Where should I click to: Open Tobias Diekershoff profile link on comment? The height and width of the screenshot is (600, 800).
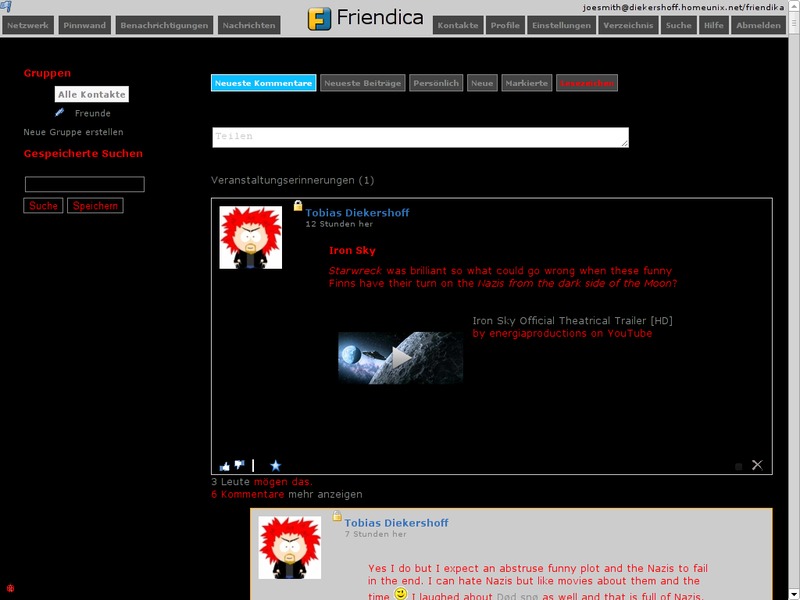click(x=396, y=523)
